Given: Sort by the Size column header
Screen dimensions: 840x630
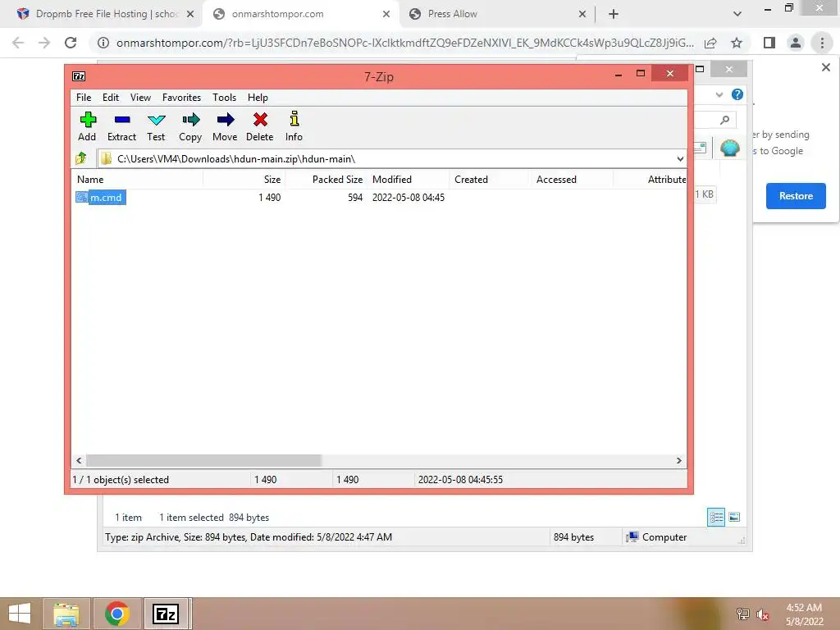Looking at the screenshot, I should click(x=244, y=180).
